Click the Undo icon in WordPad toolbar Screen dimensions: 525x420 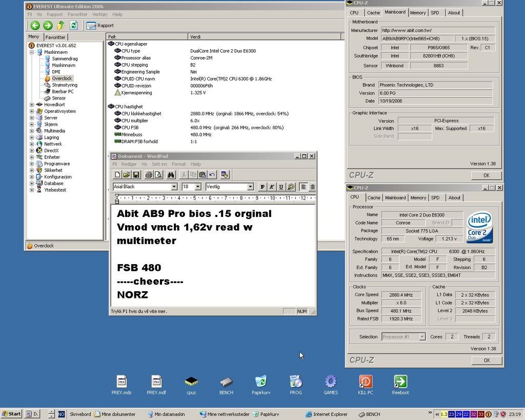click(x=212, y=175)
